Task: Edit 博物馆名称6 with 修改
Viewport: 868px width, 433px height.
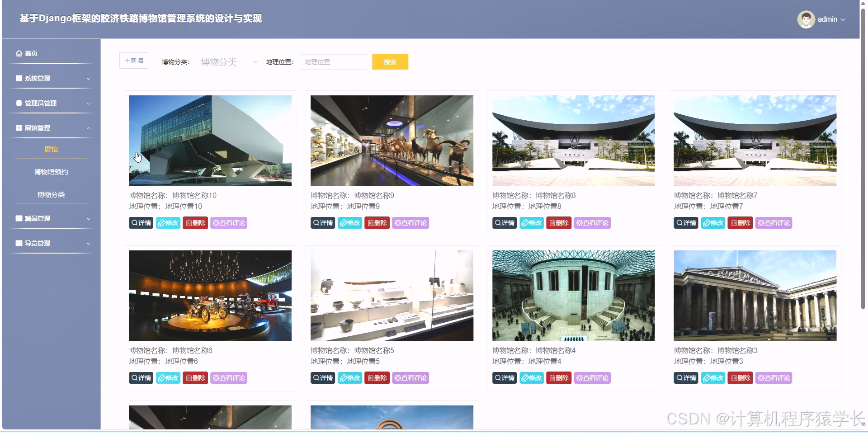Action: (168, 378)
